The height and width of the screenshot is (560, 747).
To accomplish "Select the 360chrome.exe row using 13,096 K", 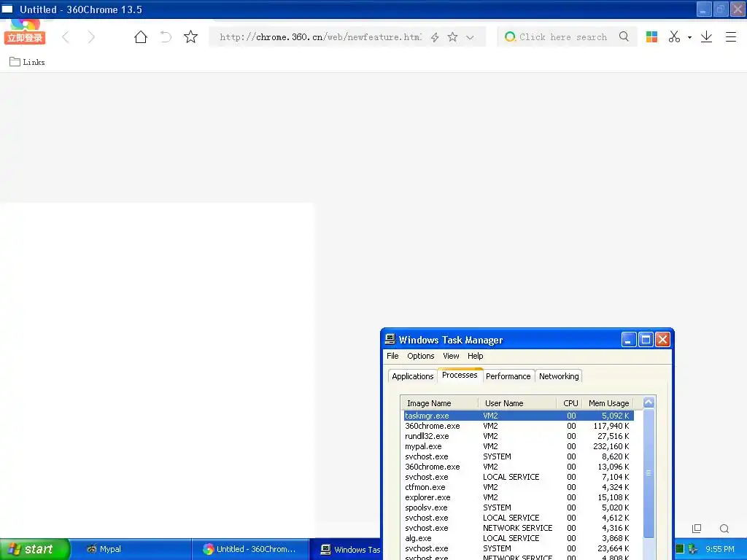I will [519, 467].
